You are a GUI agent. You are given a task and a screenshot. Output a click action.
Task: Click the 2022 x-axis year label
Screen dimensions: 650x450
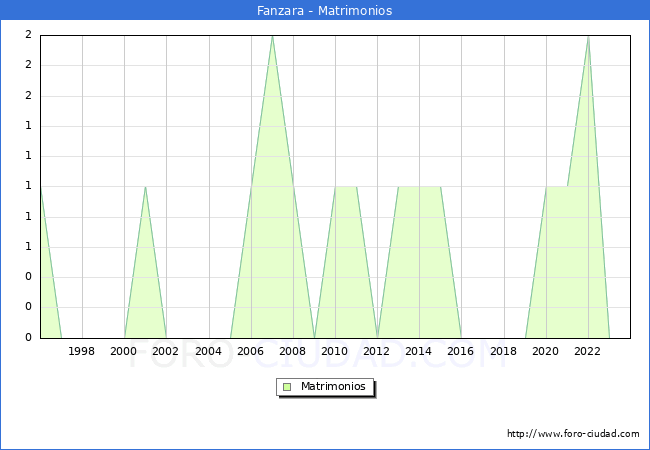pyautogui.click(x=588, y=351)
